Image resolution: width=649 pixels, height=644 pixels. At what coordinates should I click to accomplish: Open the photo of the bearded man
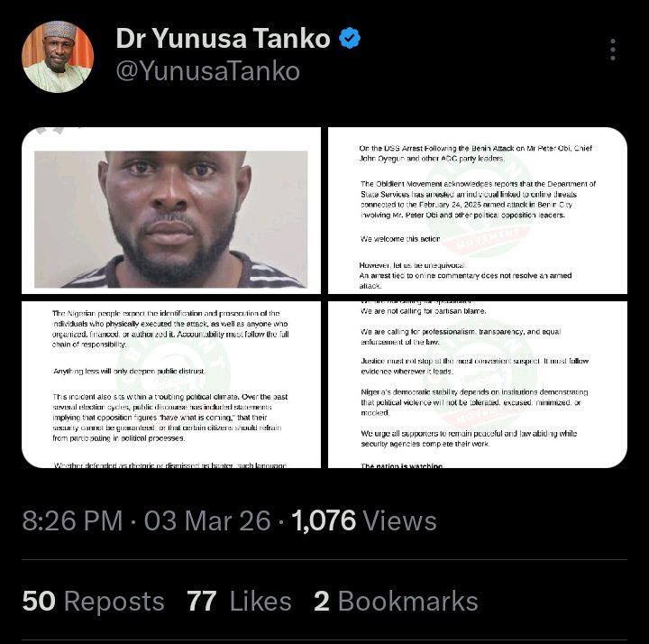click(x=171, y=212)
